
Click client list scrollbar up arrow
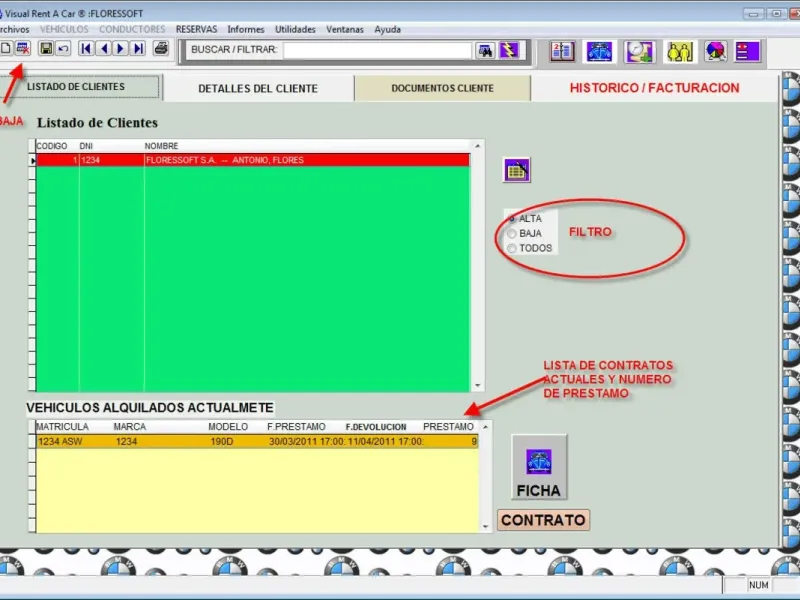pyautogui.click(x=478, y=146)
